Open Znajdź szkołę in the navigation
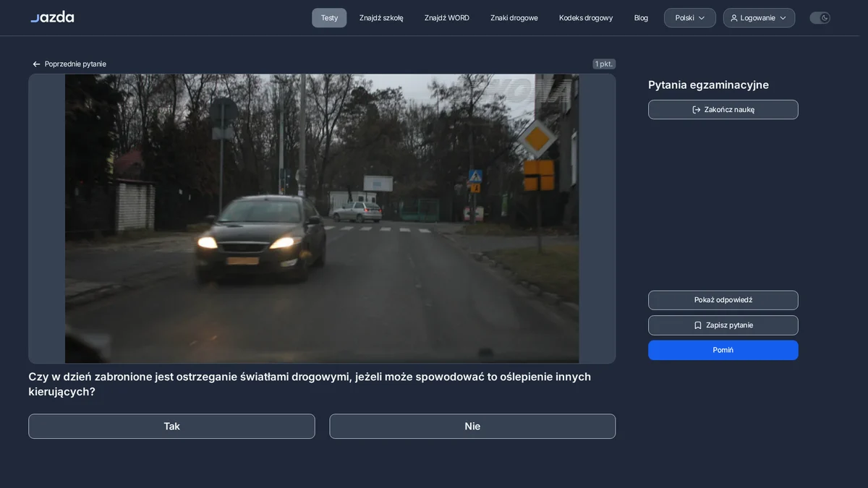This screenshot has width=868, height=488. (x=381, y=18)
